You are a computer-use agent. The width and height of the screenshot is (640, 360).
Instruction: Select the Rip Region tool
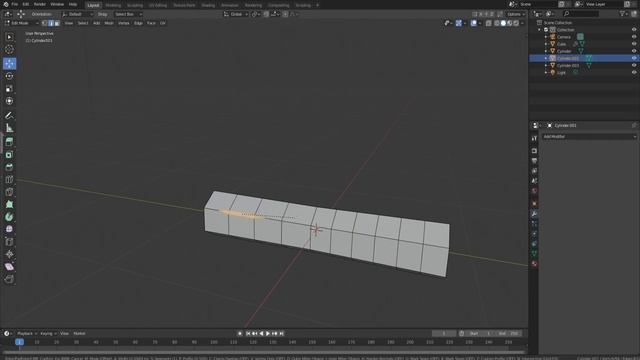[9, 279]
